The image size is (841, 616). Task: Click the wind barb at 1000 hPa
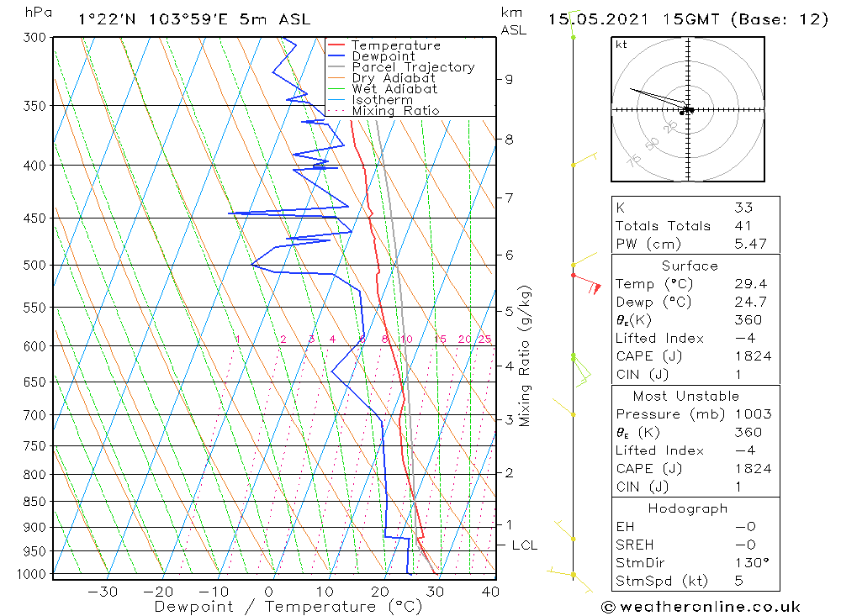569,578
